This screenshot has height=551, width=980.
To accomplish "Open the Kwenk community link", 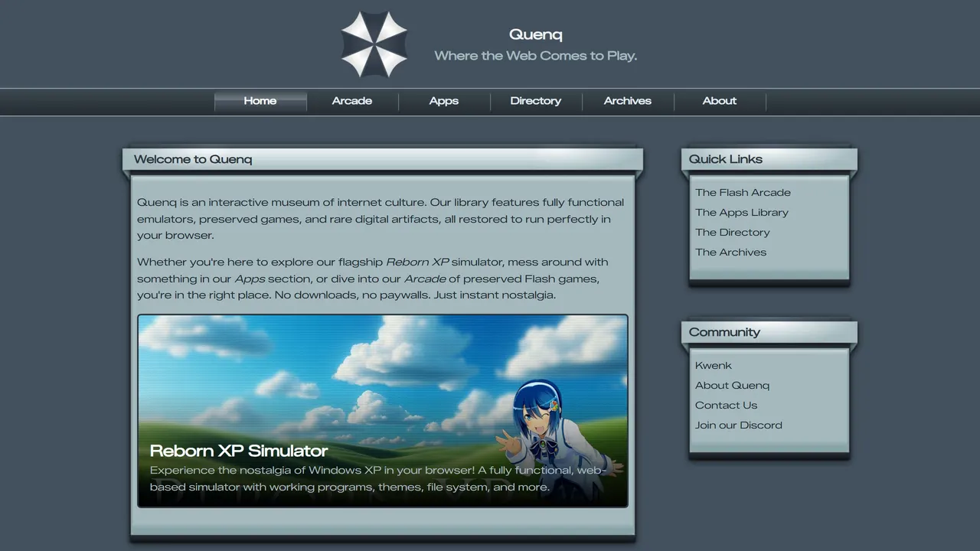I will pyautogui.click(x=714, y=366).
